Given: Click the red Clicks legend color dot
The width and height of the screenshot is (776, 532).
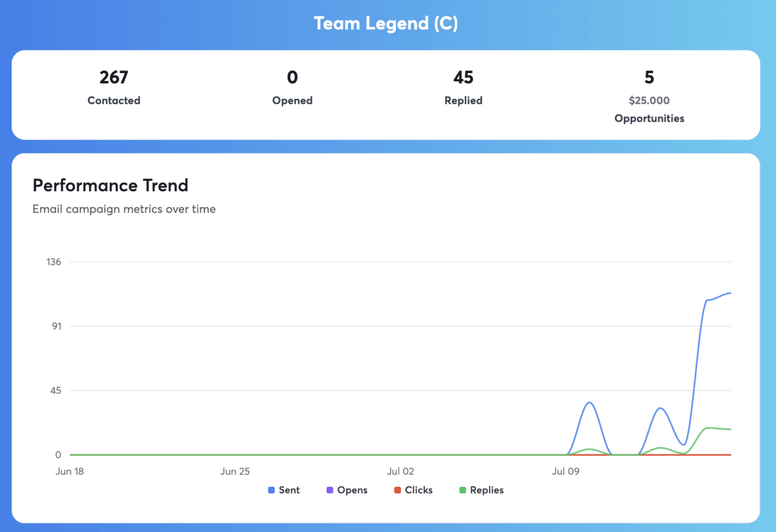Looking at the screenshot, I should [398, 491].
